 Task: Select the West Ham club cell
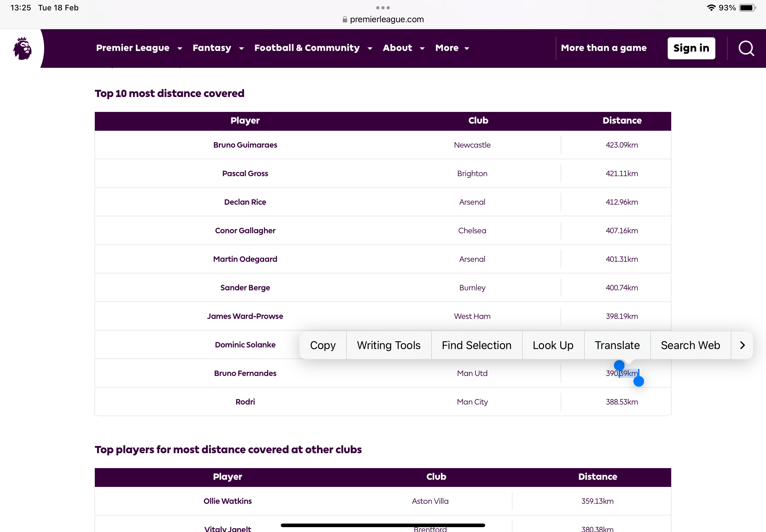pyautogui.click(x=472, y=316)
